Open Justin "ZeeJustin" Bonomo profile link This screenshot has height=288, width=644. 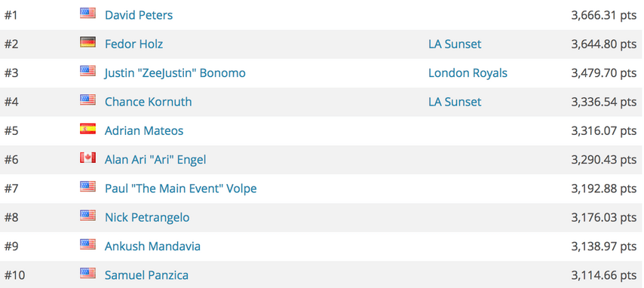[x=176, y=73]
